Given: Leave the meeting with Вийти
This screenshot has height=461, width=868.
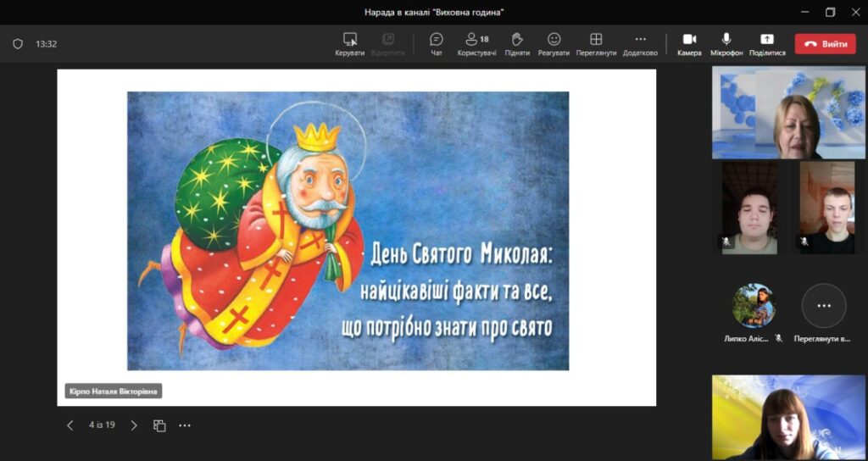Looking at the screenshot, I should pyautogui.click(x=825, y=44).
